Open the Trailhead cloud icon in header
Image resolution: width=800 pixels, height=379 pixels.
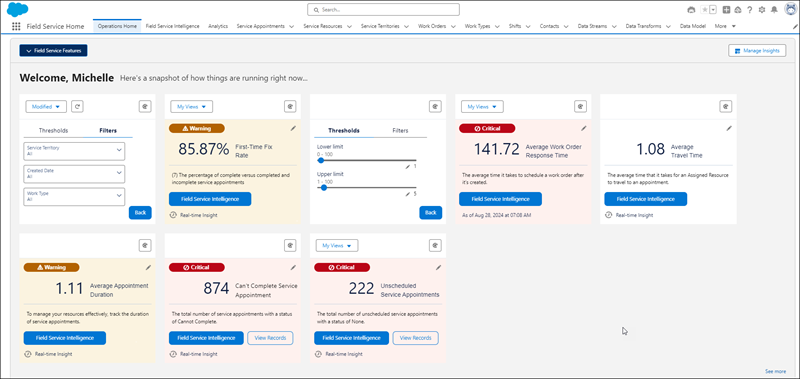pyautogui.click(x=738, y=10)
